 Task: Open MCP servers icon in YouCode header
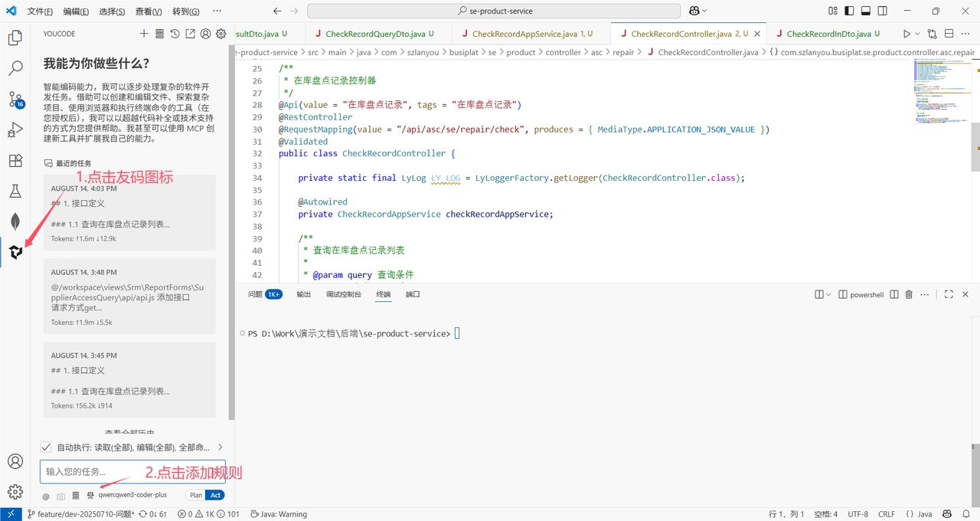159,34
